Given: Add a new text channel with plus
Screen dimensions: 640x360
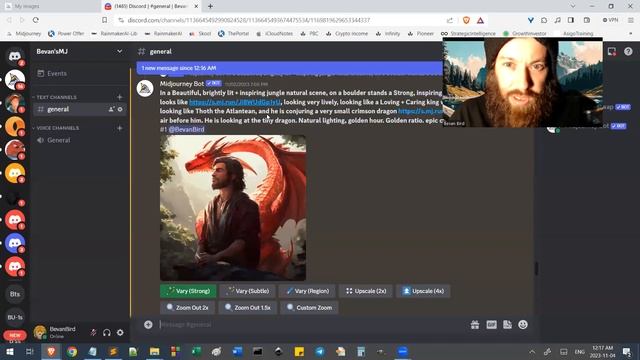Looking at the screenshot, I should point(120,97).
